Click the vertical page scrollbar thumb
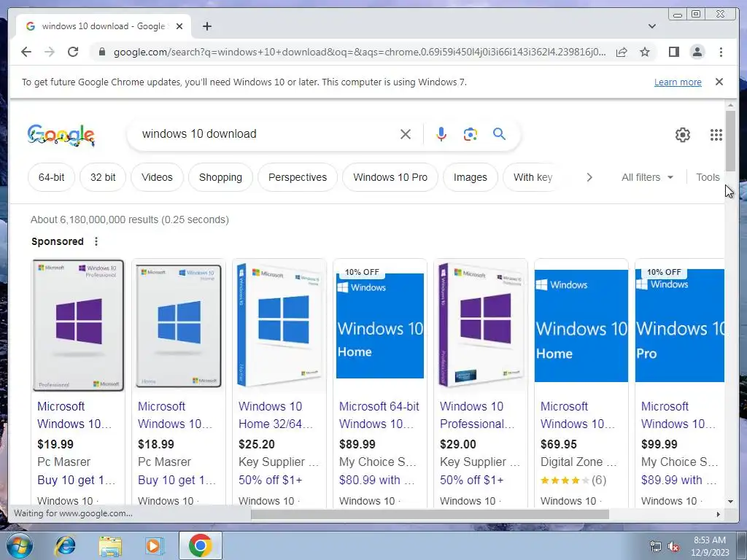 click(730, 141)
